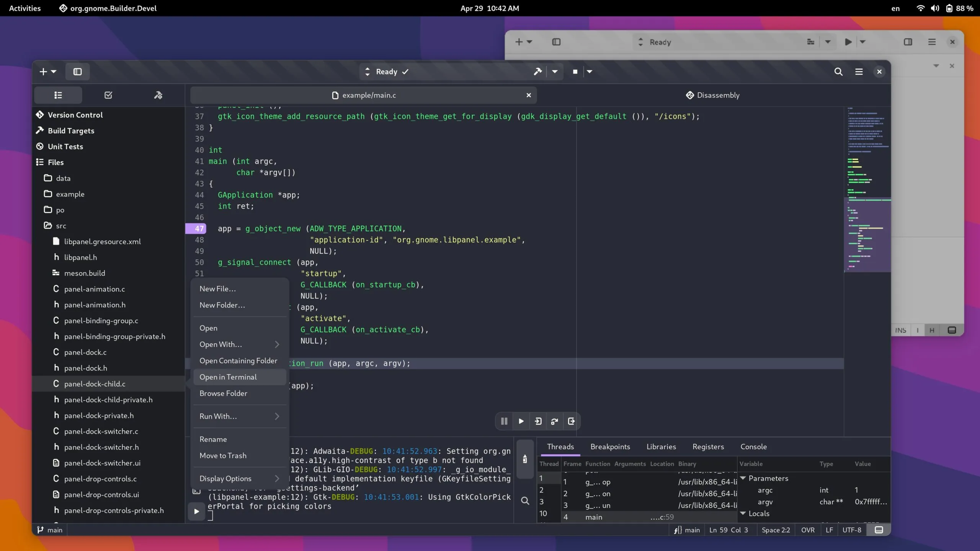Collapse the Parameters variable group
Screen dimensions: 980x551
743,478
